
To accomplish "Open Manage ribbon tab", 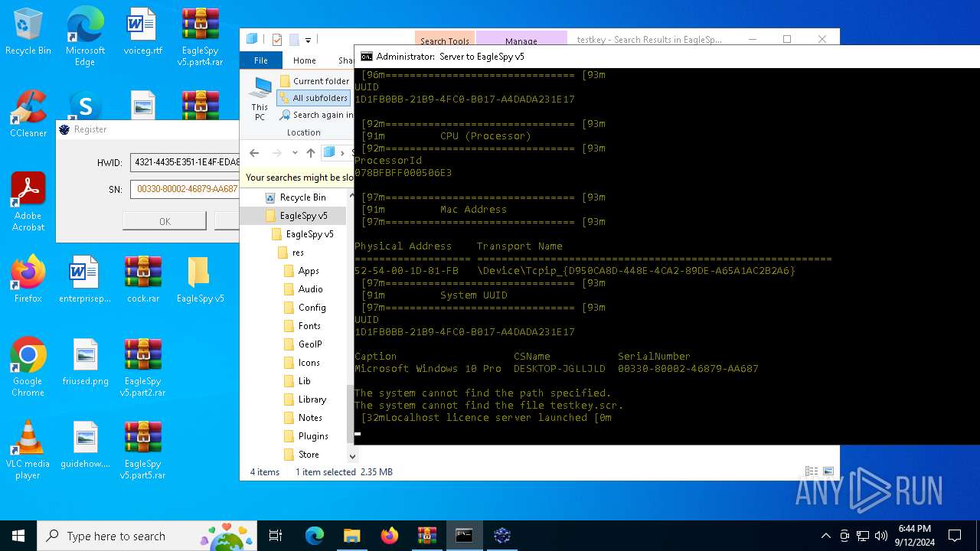I will click(521, 41).
